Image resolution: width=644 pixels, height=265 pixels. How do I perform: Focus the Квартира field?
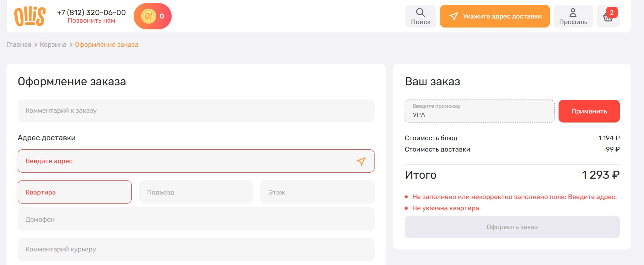(x=75, y=192)
